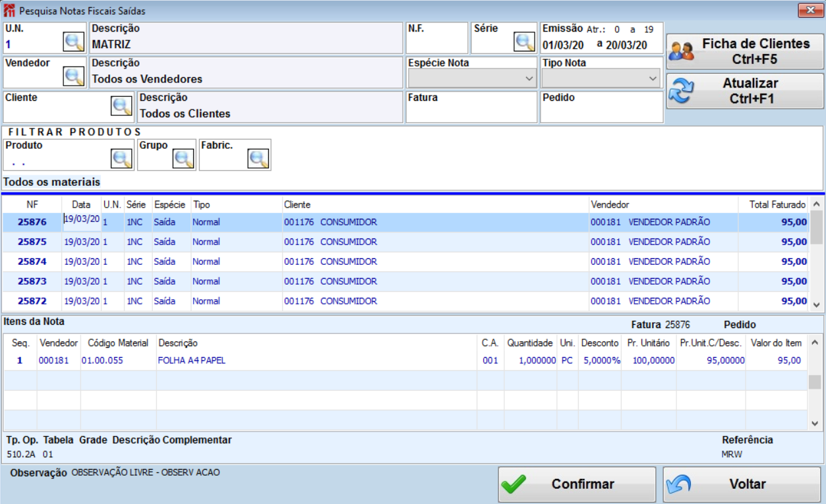Open the Produto search magnifier
This screenshot has height=504, width=826.
(x=121, y=158)
